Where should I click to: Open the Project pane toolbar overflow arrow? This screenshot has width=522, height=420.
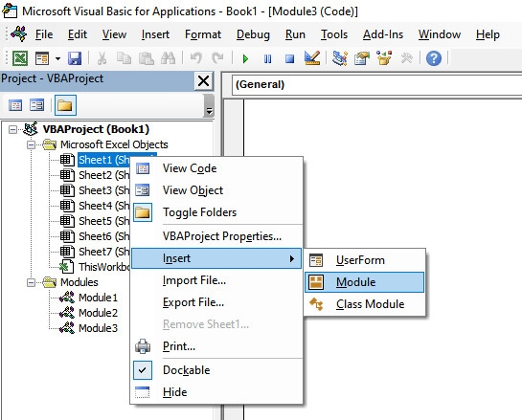(x=209, y=106)
